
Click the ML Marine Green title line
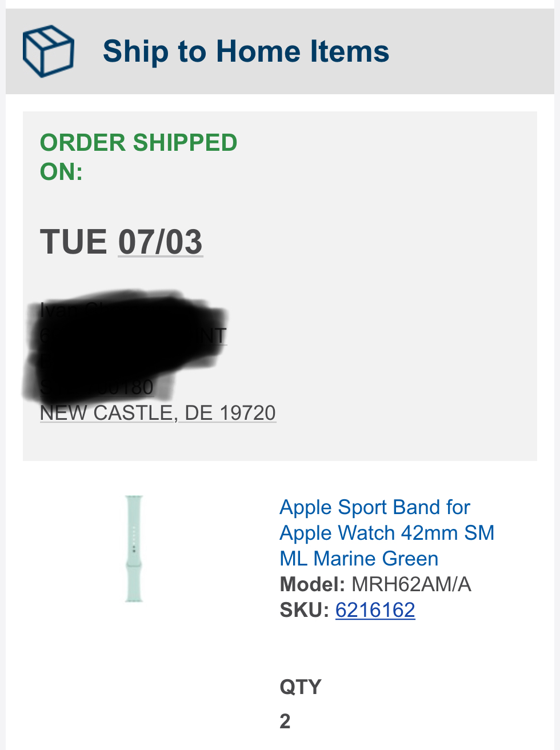click(x=359, y=559)
